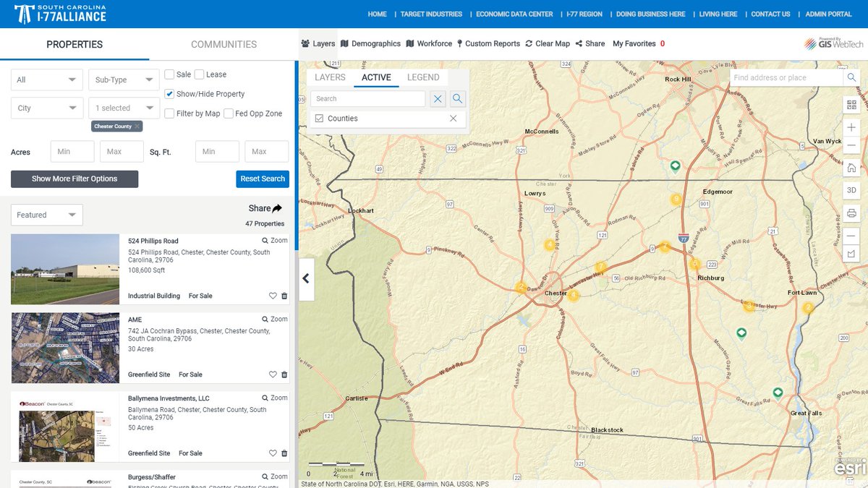Screen dimensions: 868x488
Task: Open Economic Data Center menu
Action: (514, 14)
